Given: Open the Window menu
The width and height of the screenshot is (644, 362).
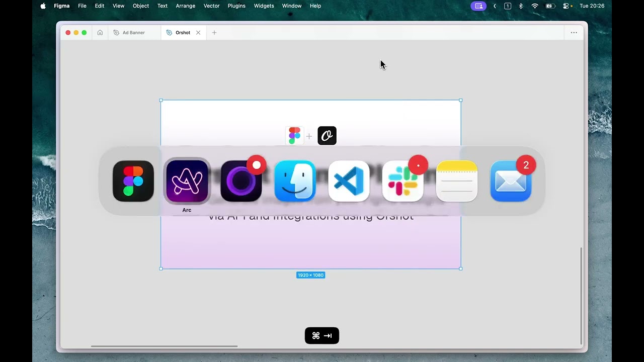Looking at the screenshot, I should [292, 6].
